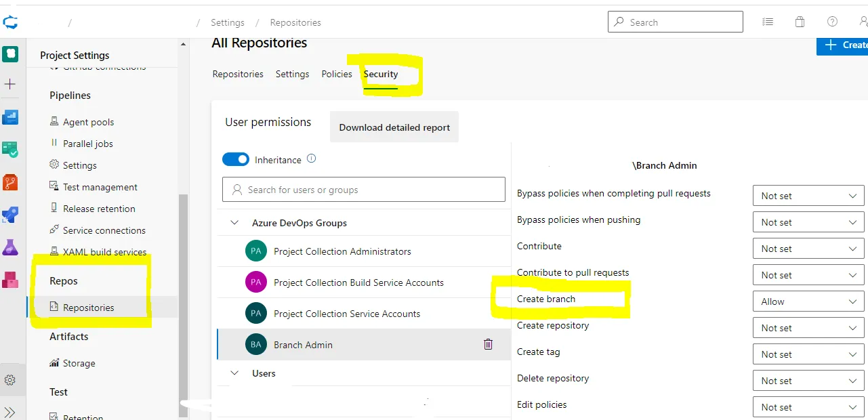Image resolution: width=868 pixels, height=420 pixels.
Task: Open Service connections settings link
Action: [104, 230]
